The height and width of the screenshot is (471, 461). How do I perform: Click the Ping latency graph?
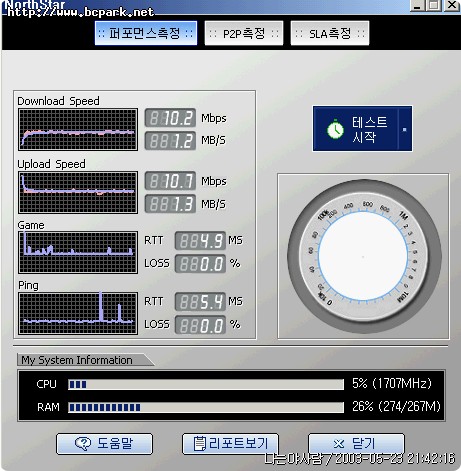click(78, 313)
